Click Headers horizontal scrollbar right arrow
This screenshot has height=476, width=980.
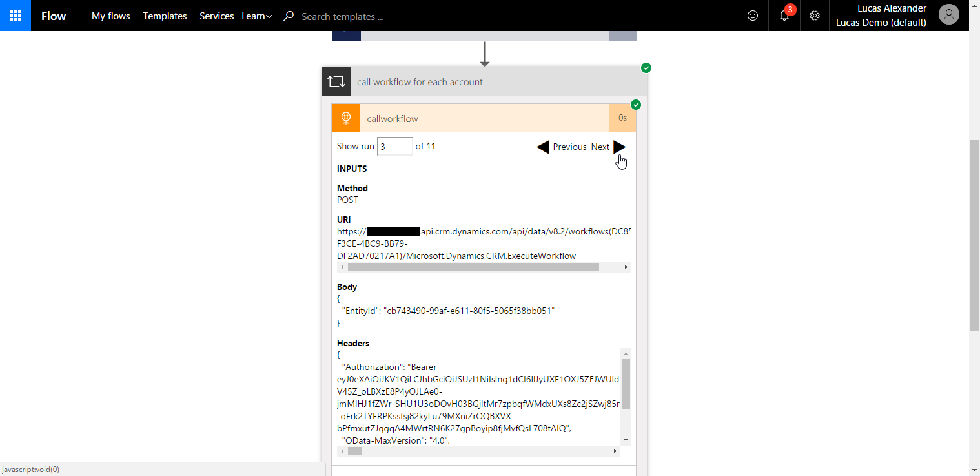tap(615, 451)
